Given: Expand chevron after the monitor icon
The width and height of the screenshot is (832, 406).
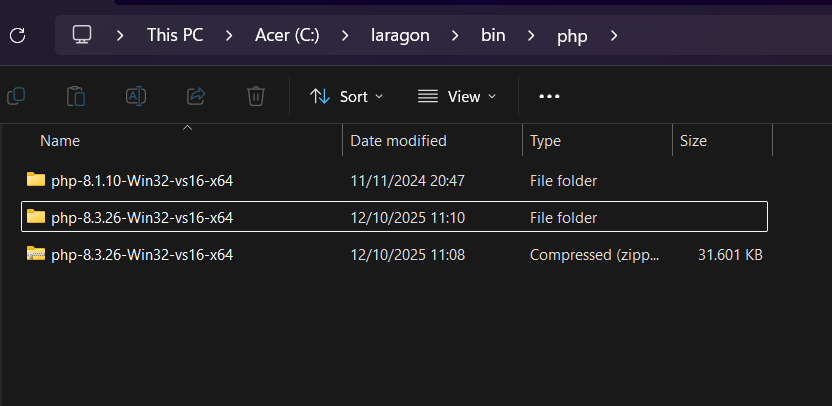Looking at the screenshot, I should [120, 36].
